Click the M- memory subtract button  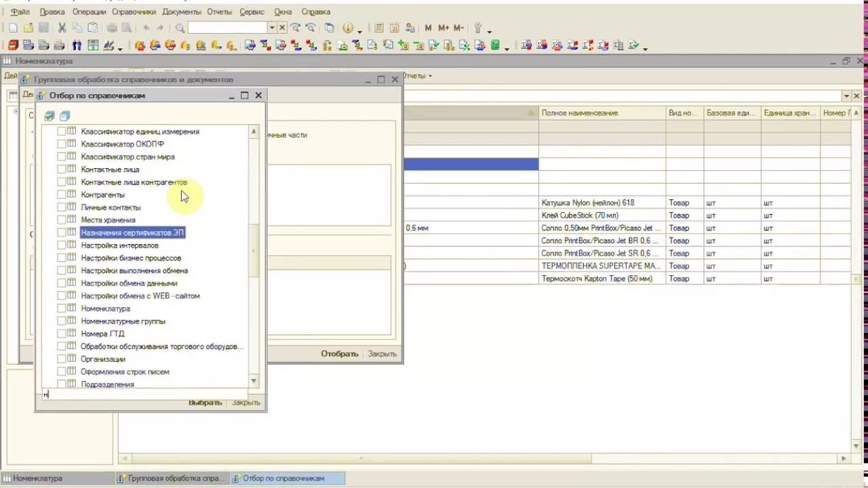click(459, 28)
